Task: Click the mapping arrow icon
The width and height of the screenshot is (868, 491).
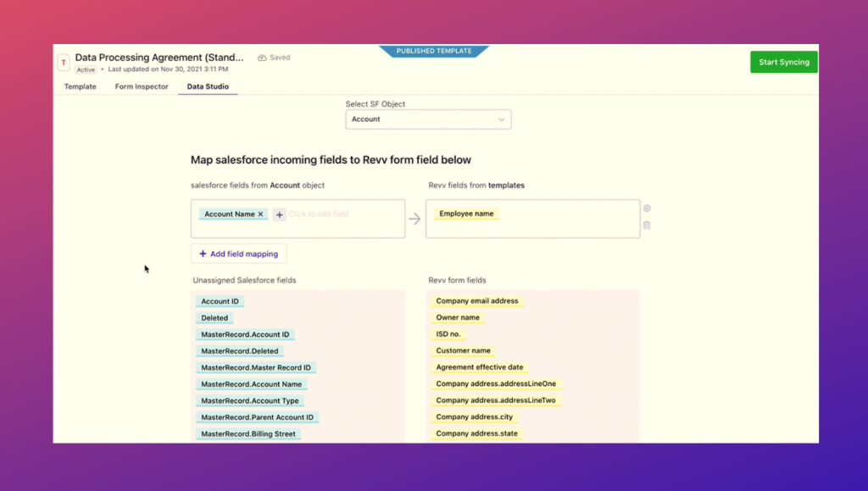Action: 415,219
